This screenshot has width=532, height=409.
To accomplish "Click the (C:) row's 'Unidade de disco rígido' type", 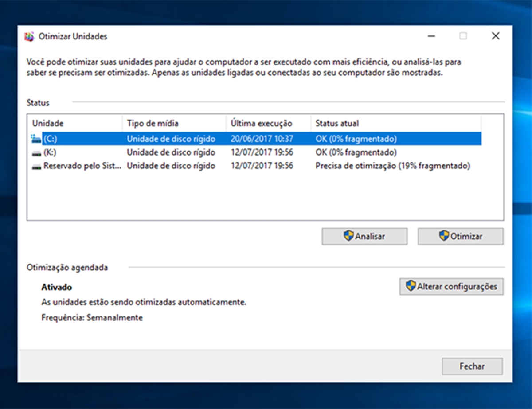I will tap(171, 139).
